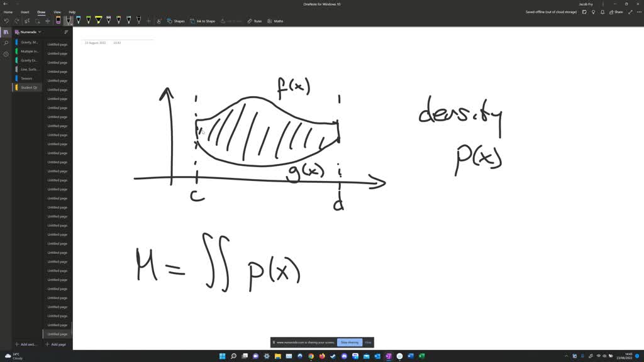Open the Help tab
The image size is (644, 362).
(x=72, y=12)
